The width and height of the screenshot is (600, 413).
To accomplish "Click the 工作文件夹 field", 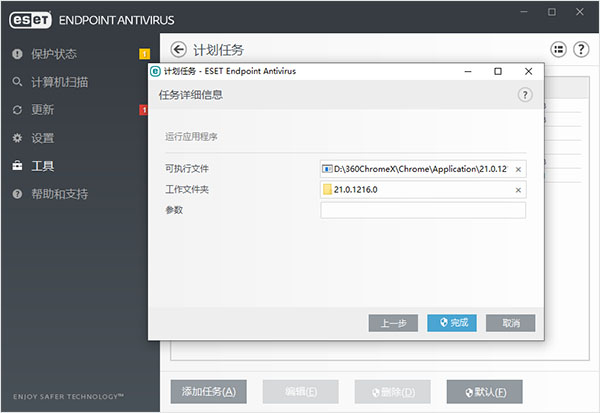I will pyautogui.click(x=423, y=189).
